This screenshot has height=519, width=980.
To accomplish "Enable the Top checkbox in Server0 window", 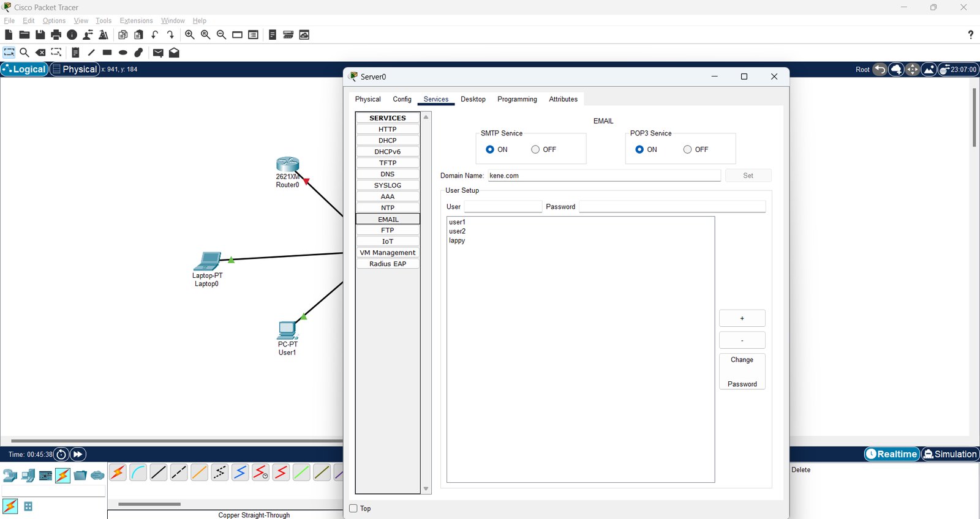I will click(353, 509).
